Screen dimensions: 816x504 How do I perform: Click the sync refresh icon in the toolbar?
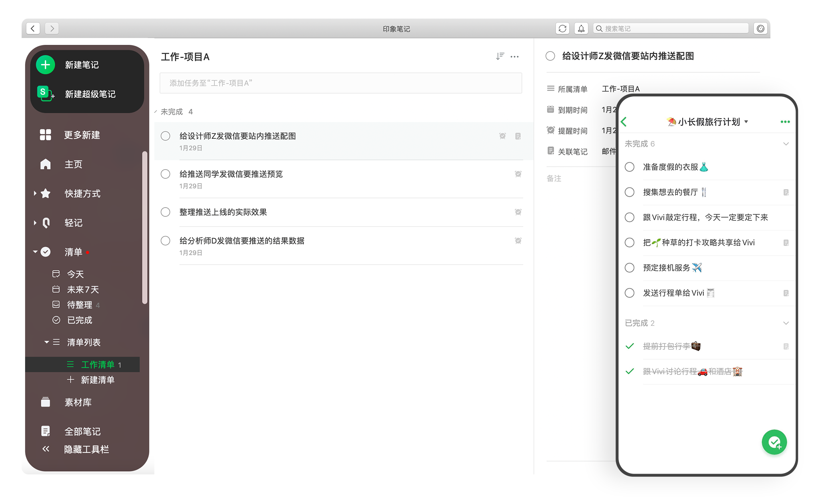[x=562, y=28]
